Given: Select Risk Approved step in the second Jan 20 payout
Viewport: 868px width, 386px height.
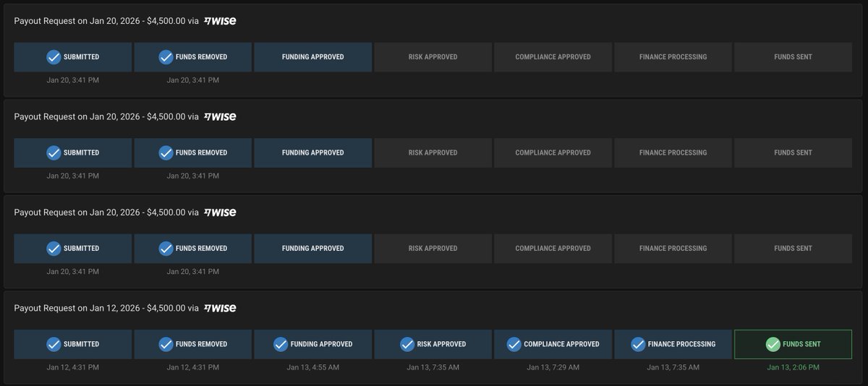Looking at the screenshot, I should [433, 153].
